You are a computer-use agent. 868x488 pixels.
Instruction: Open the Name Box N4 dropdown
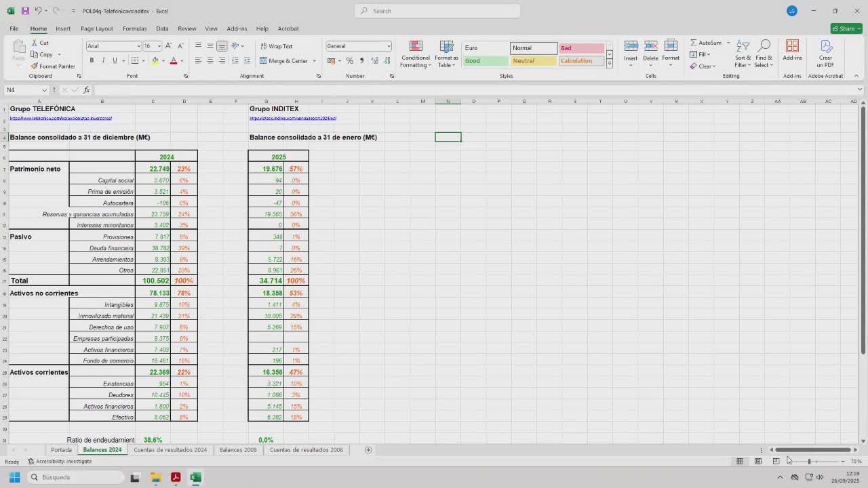(x=45, y=90)
